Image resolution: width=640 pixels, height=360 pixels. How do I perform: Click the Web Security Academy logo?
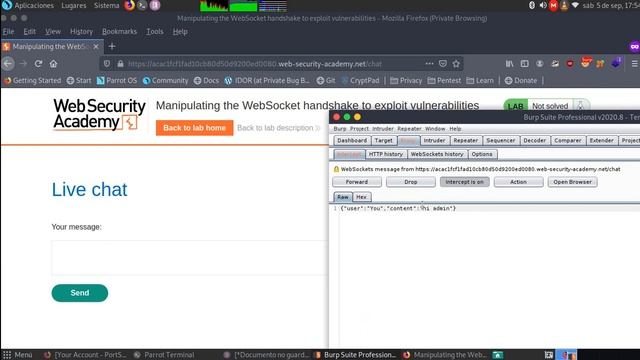[x=99, y=114]
